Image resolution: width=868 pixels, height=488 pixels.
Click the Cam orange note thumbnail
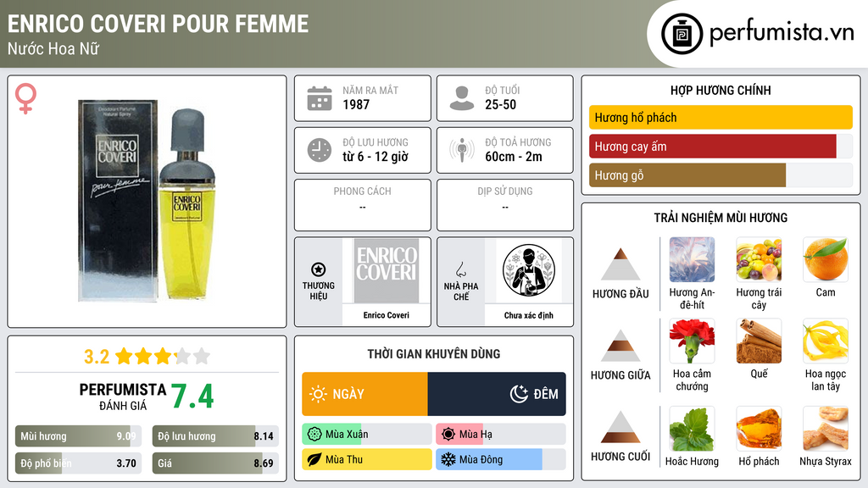click(x=826, y=260)
